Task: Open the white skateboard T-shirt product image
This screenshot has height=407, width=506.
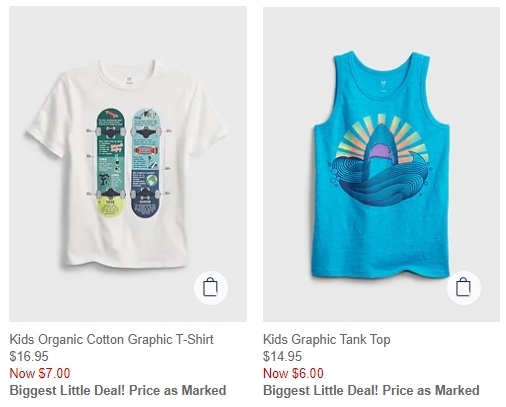Action: (128, 164)
